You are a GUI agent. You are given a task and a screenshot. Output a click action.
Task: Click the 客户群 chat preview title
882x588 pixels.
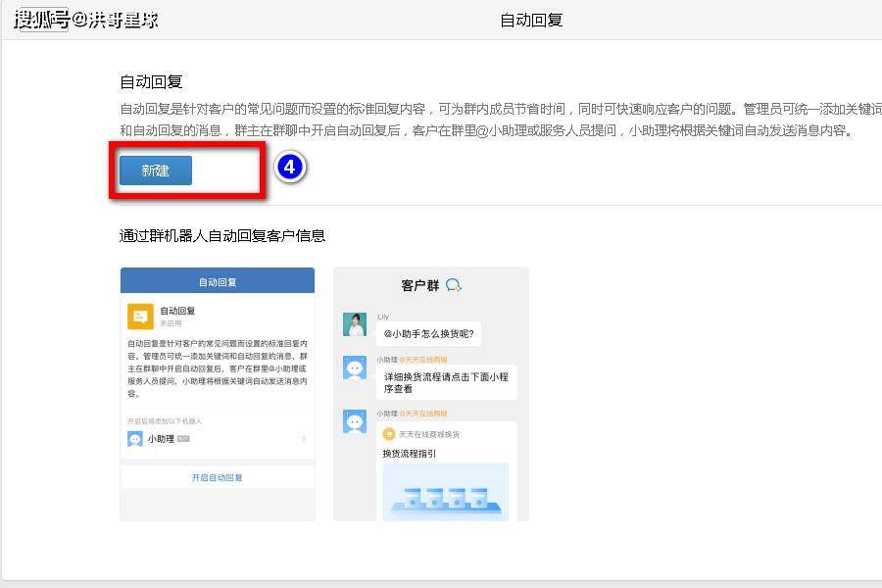pyautogui.click(x=419, y=285)
